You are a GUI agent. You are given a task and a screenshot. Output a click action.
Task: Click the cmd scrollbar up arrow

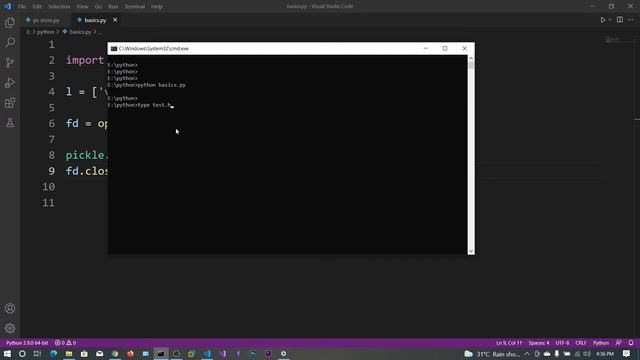pyautogui.click(x=471, y=58)
